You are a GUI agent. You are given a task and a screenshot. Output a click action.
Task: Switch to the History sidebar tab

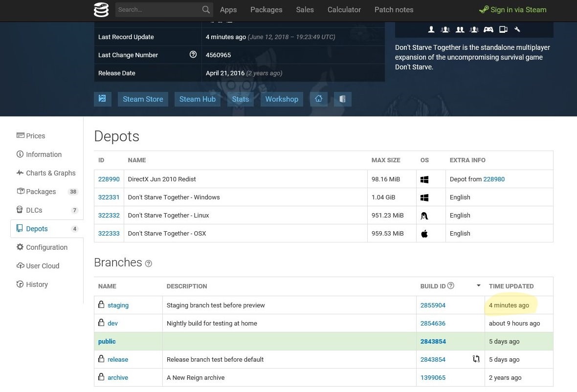[37, 284]
